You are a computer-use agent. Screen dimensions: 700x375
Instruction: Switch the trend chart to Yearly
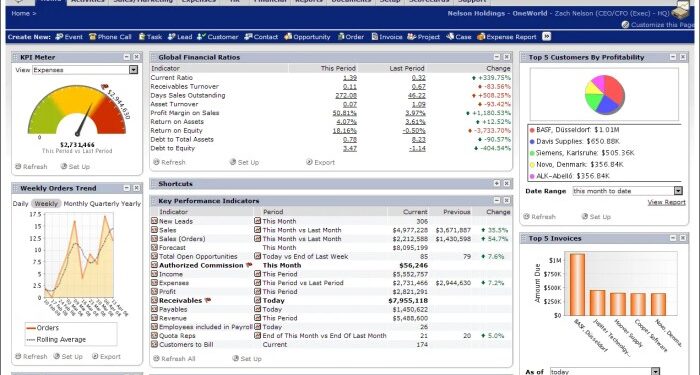tap(131, 204)
